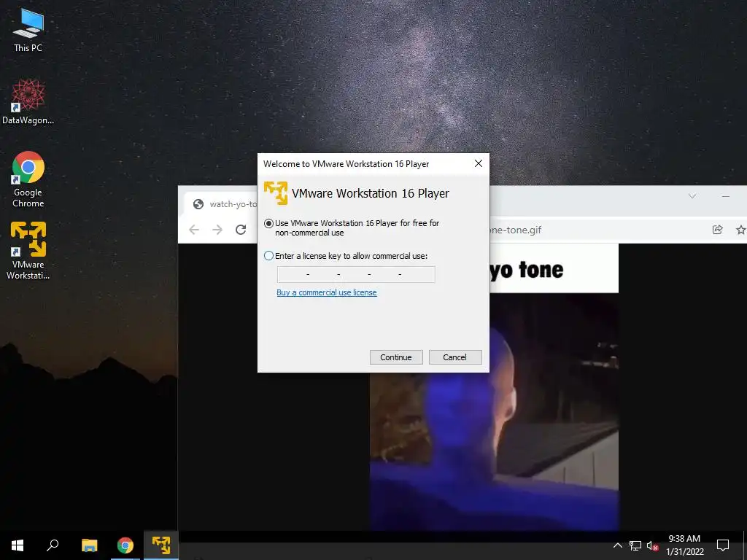This screenshot has height=560, width=747.
Task: Select the watch-yo-tone Chrome tab
Action: coord(225,204)
